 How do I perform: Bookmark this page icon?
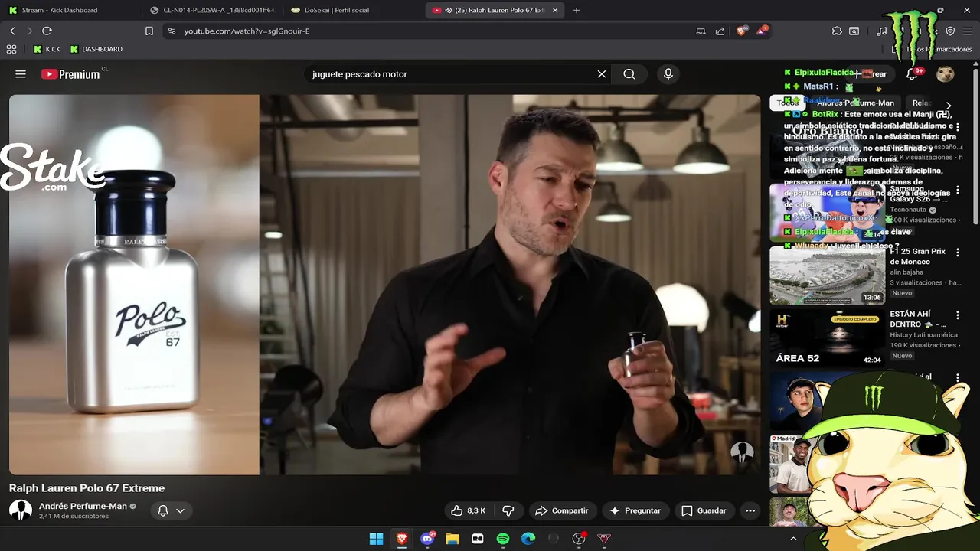tap(149, 31)
